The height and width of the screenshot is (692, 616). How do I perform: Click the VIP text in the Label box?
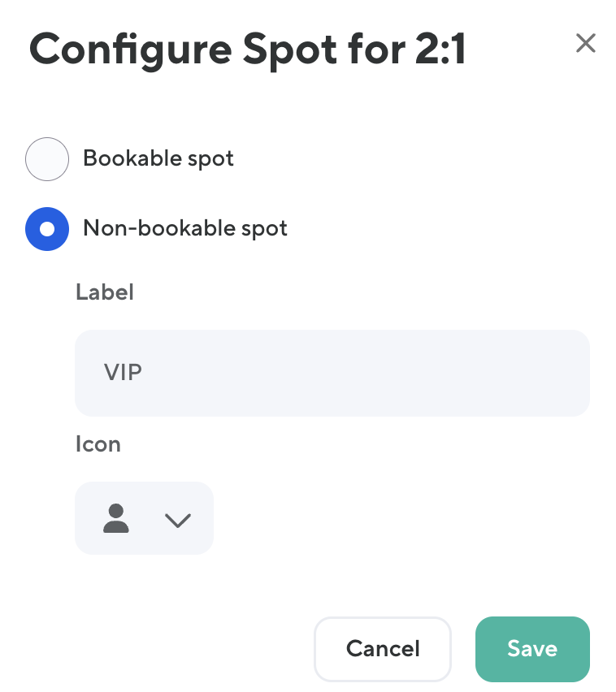click(x=124, y=373)
